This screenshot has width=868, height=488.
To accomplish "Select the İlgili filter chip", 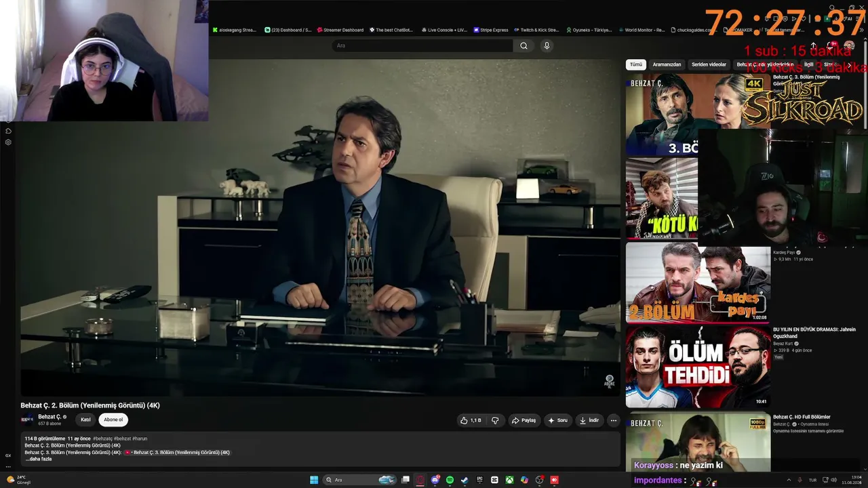I will [808, 64].
